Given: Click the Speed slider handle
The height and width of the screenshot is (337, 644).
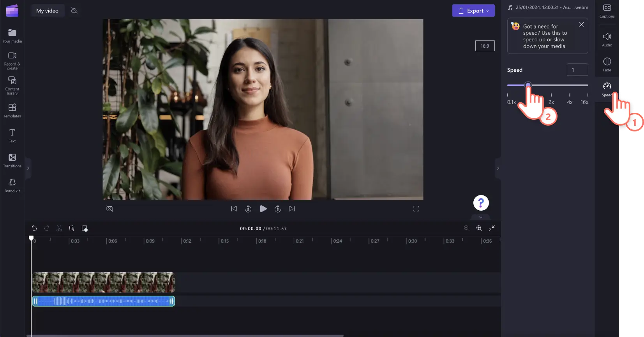Looking at the screenshot, I should click(x=528, y=85).
